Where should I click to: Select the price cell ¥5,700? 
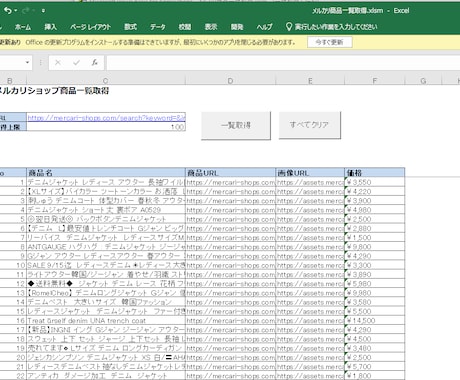tap(375, 367)
